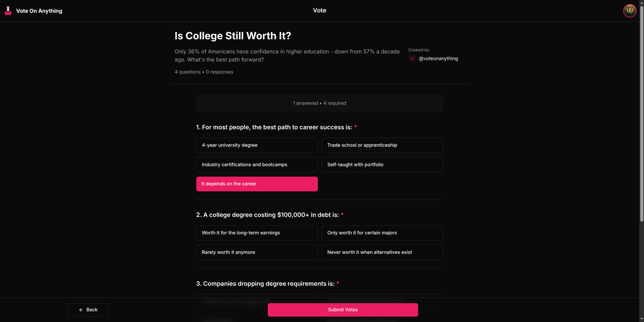Click the Vote On Anything logo icon
The width and height of the screenshot is (644, 322).
[x=8, y=11]
